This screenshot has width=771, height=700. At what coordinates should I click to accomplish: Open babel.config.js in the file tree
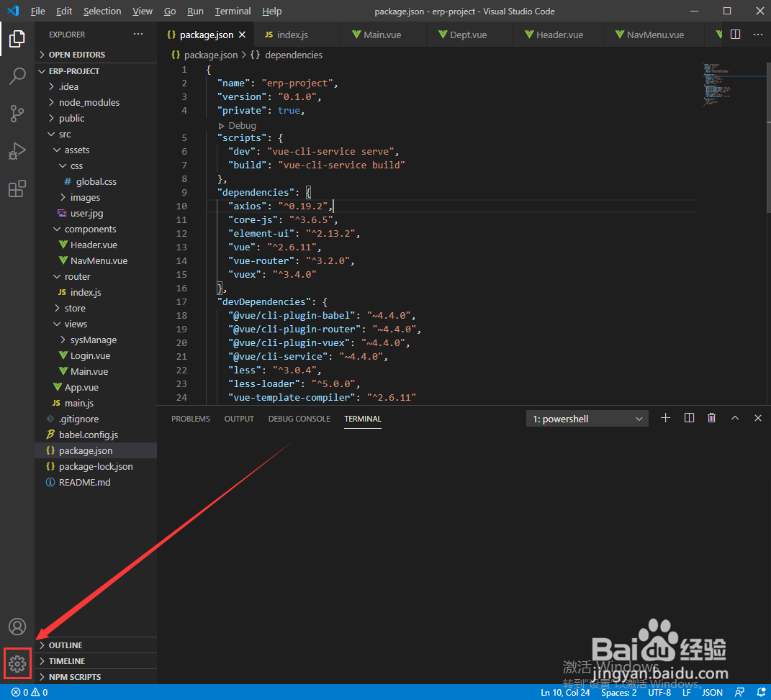point(96,435)
